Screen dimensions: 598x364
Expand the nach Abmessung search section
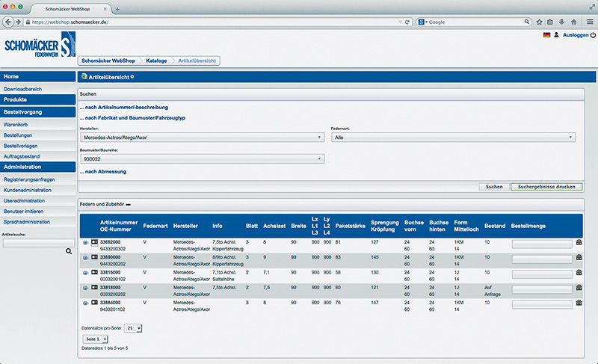[x=103, y=172]
